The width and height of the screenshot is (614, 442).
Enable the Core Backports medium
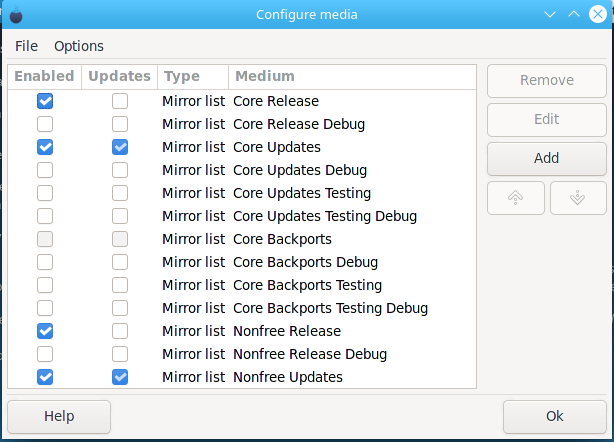point(45,239)
